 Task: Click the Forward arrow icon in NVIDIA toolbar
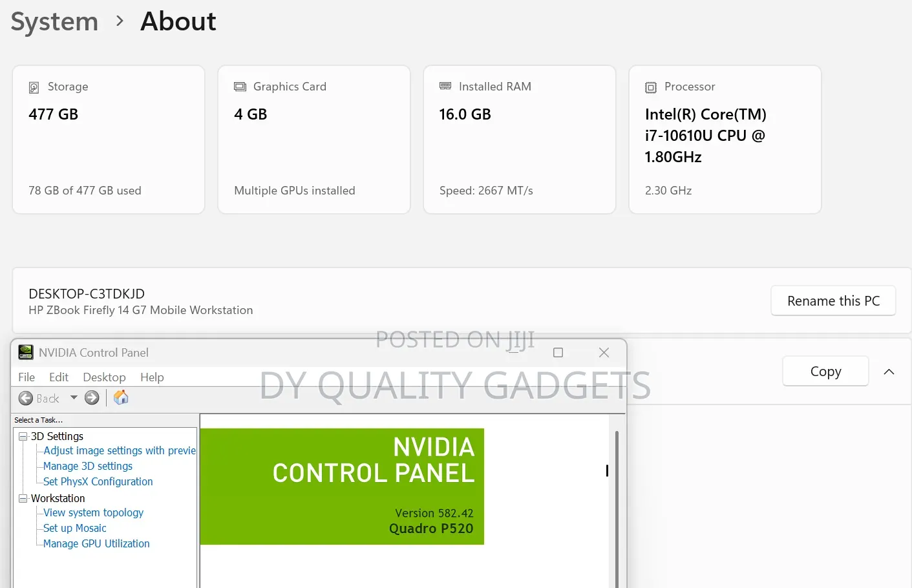(x=92, y=398)
